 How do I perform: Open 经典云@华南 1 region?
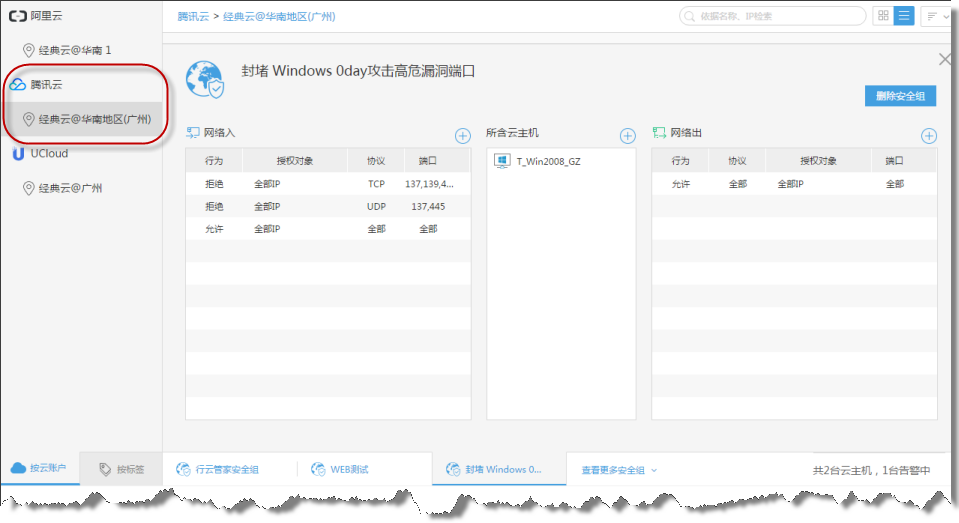(81, 49)
